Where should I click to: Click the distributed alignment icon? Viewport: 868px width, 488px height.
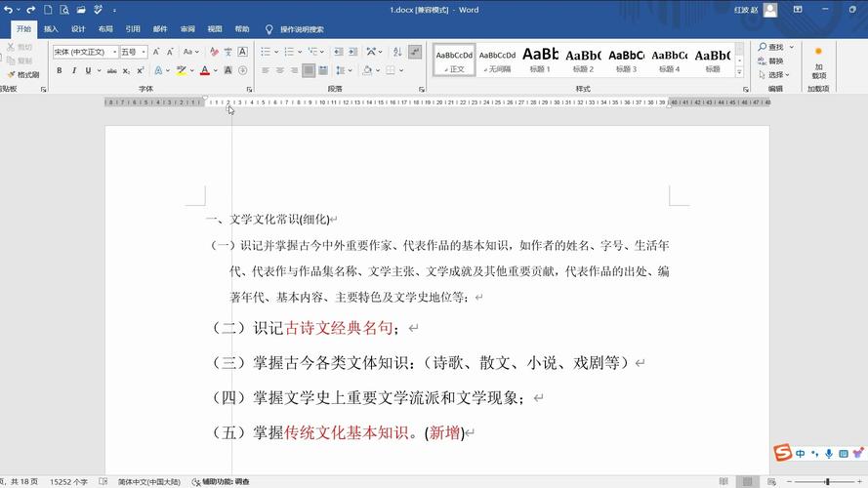pyautogui.click(x=323, y=70)
